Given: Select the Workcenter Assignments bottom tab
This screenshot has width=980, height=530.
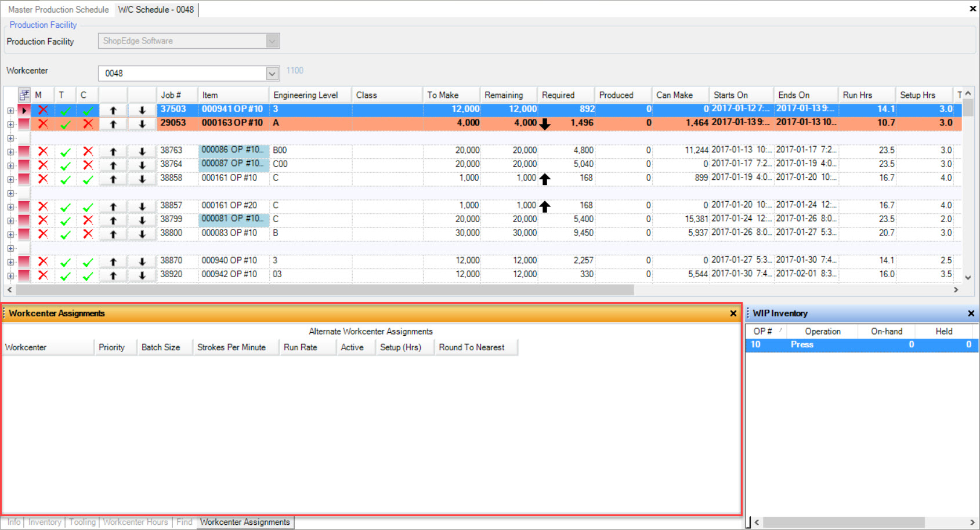Looking at the screenshot, I should (x=245, y=522).
